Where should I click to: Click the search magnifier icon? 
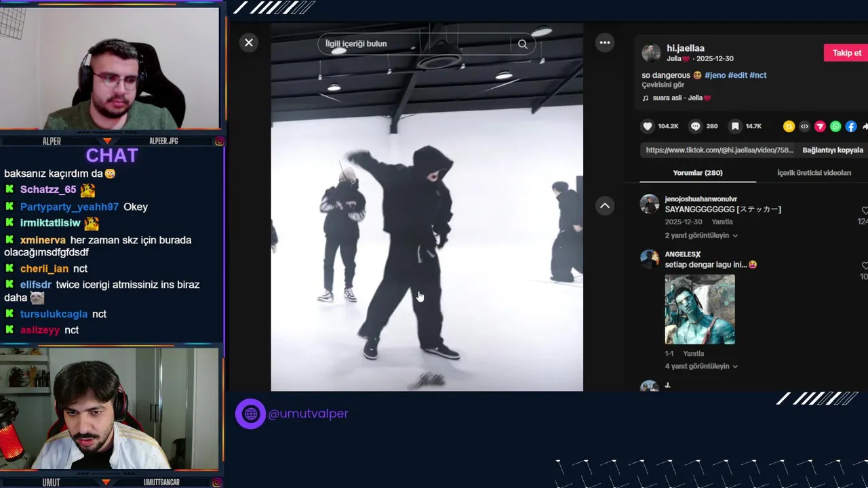522,44
